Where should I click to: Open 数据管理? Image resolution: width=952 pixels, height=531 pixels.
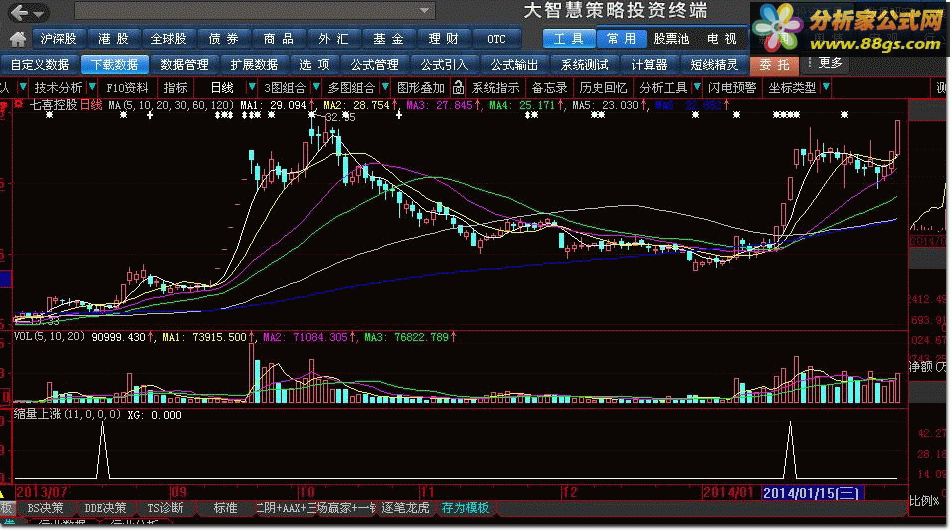point(185,64)
